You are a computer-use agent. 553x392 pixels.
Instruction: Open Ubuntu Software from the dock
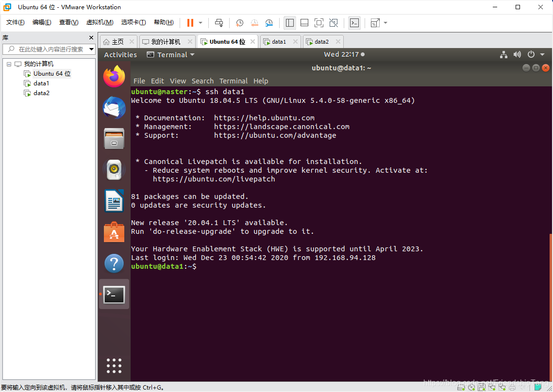(x=114, y=232)
